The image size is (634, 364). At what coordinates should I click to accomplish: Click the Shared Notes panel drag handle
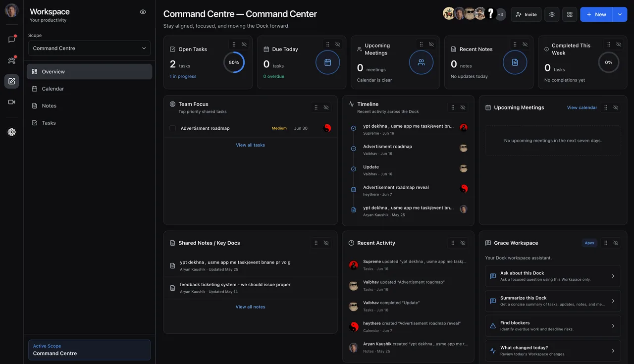click(x=316, y=243)
